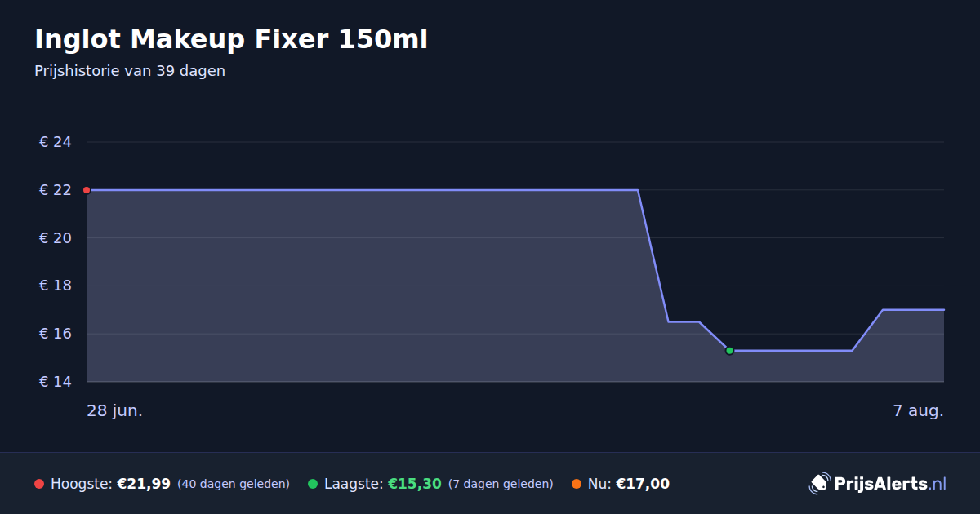Viewport: 980px width, 514px height.
Task: Select the € 22 axis label
Action: pos(56,190)
